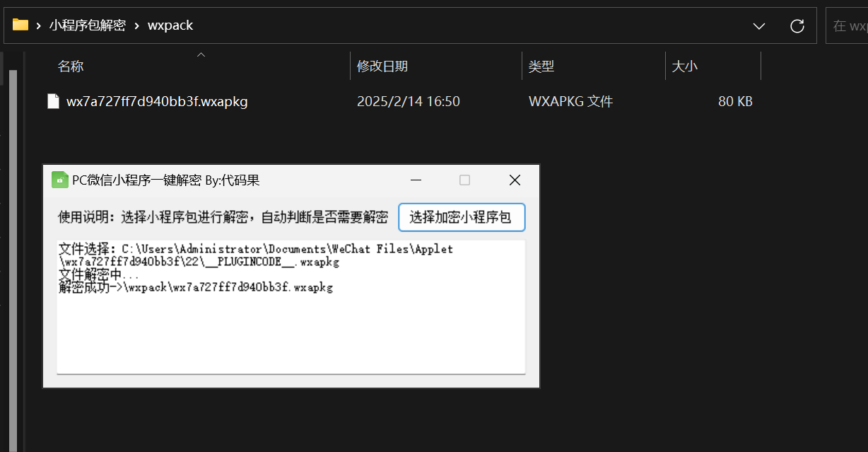Minimize the PC微信小程序一键解密 window
The image size is (868, 452).
click(x=416, y=180)
